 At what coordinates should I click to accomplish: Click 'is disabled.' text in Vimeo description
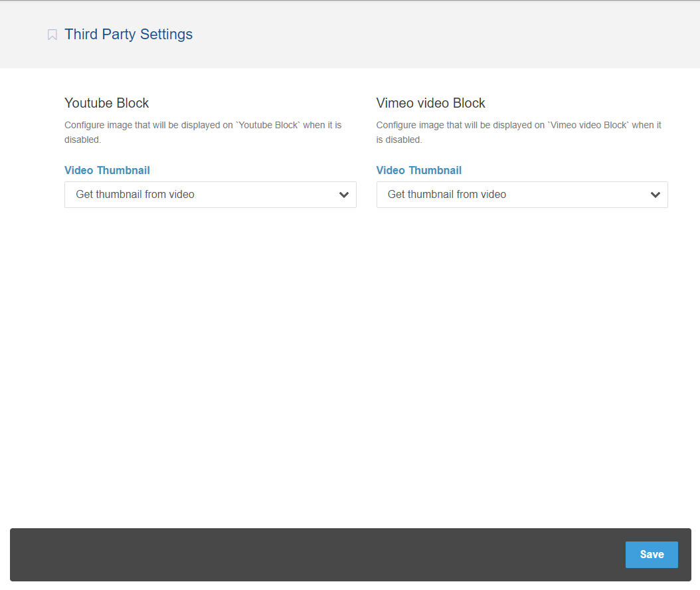click(399, 140)
